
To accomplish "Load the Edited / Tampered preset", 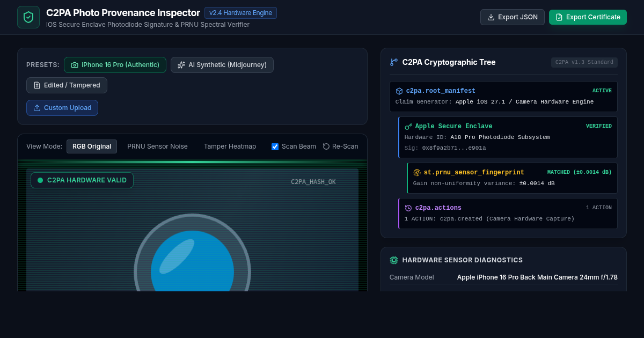I will pos(67,85).
